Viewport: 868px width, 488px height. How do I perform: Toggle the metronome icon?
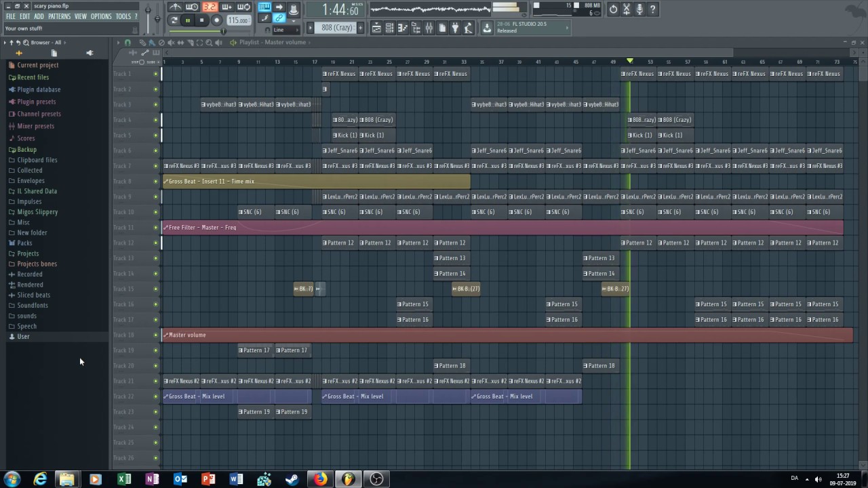pos(174,7)
